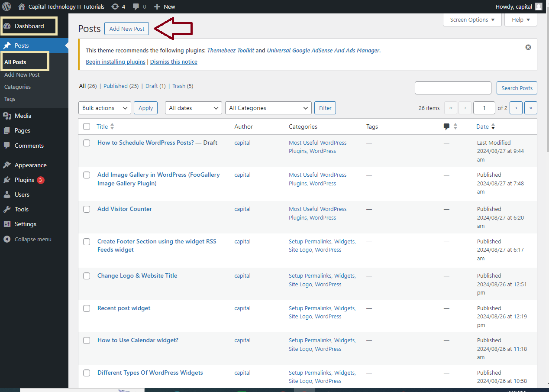
Task: Click the Add New Post button
Action: click(126, 29)
